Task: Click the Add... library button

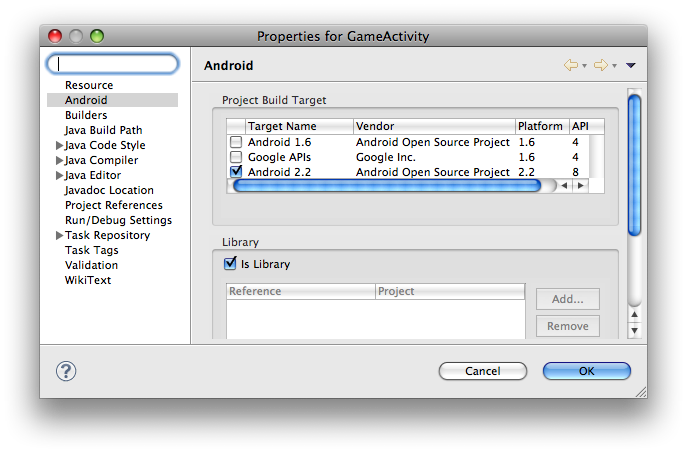Action: click(568, 299)
